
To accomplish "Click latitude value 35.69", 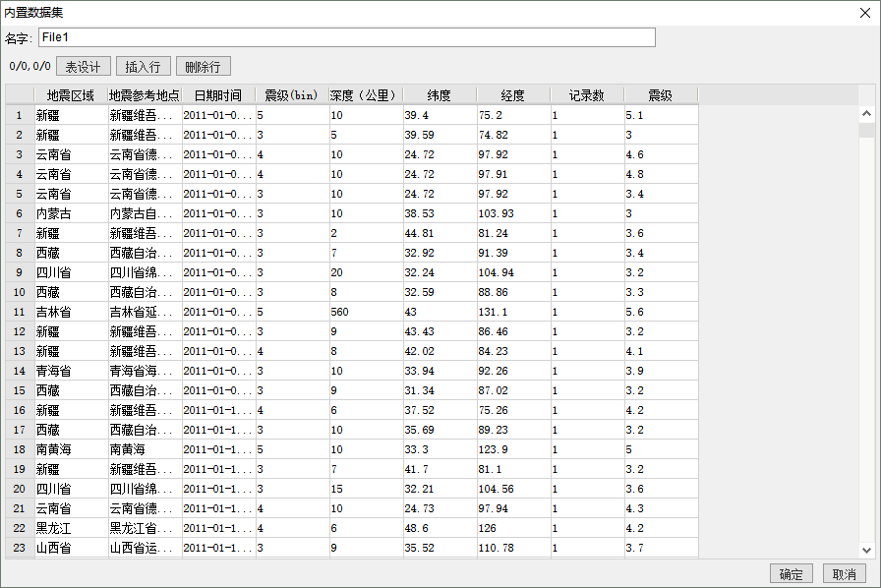I will pyautogui.click(x=440, y=430).
